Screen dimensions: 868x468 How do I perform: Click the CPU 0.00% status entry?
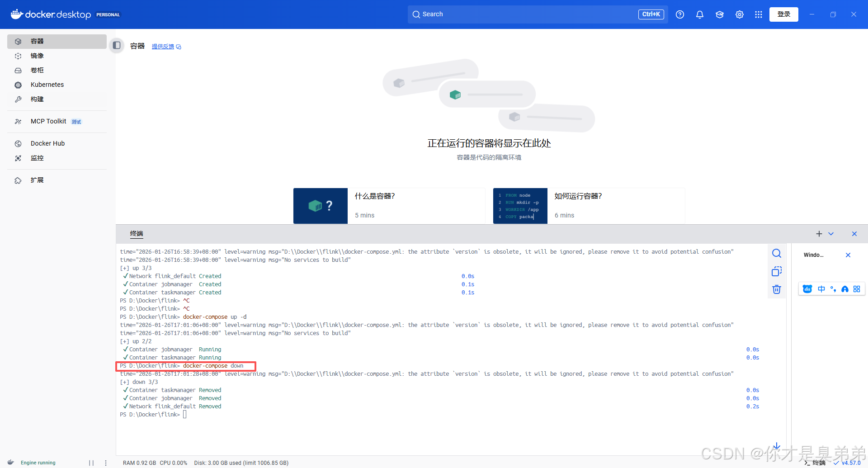tap(174, 463)
